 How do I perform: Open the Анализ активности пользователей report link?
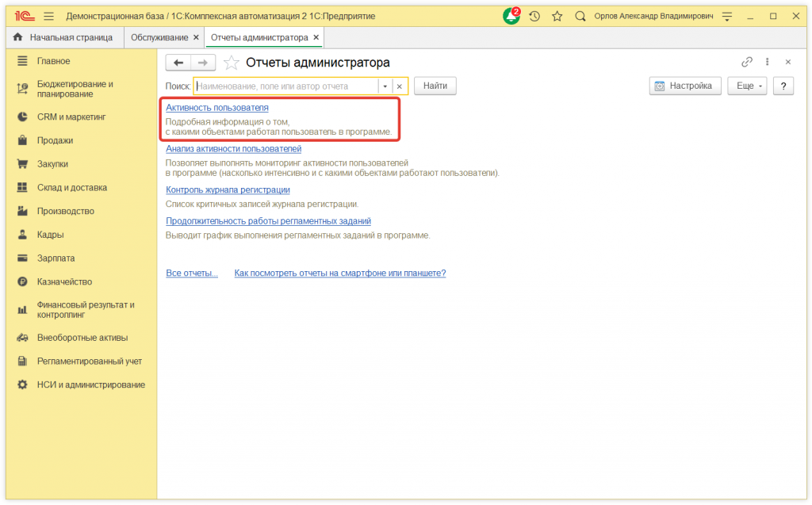tap(233, 148)
